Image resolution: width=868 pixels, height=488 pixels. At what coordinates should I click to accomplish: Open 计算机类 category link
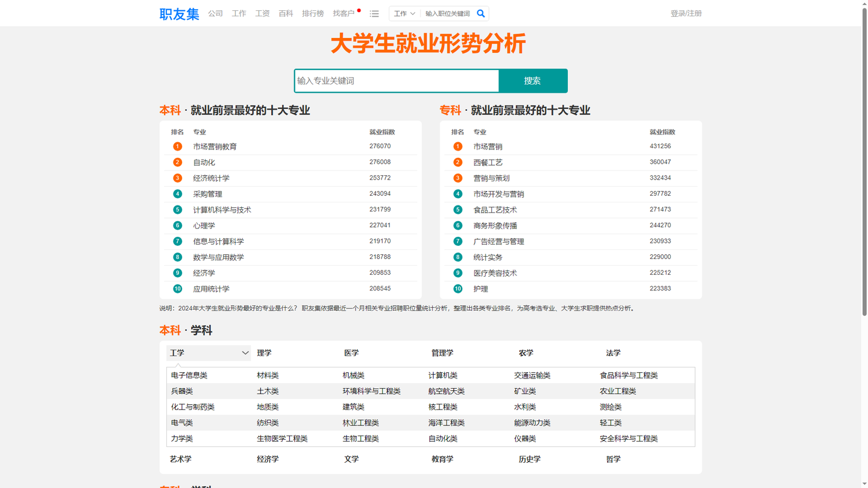443,375
